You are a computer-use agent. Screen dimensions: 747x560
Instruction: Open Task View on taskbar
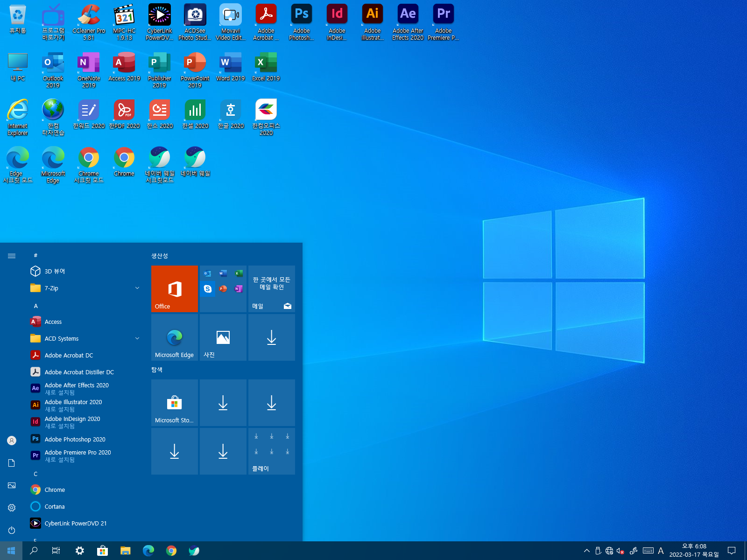(56, 551)
